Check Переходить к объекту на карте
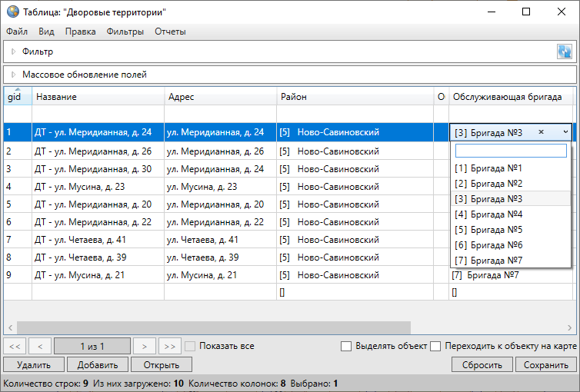Image resolution: width=580 pixels, height=392 pixels. 436,346
